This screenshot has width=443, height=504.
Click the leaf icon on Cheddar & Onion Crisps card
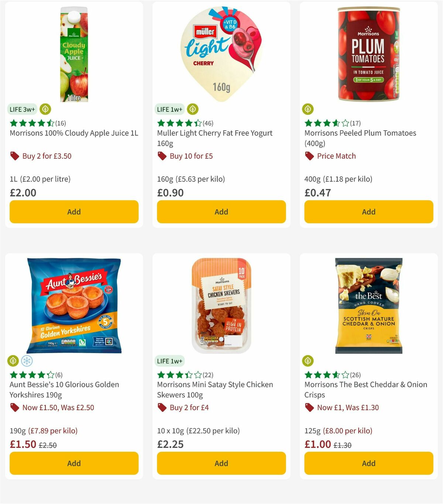(x=308, y=361)
